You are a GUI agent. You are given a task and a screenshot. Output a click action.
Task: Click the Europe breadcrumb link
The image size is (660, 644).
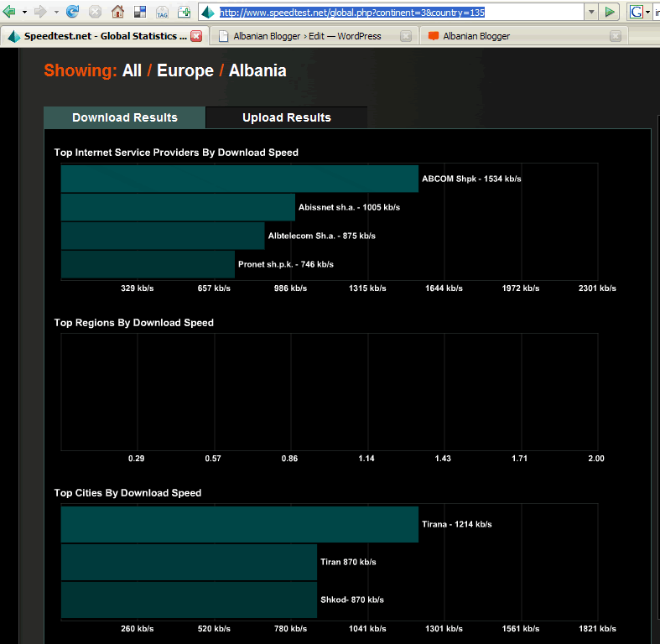(x=185, y=70)
